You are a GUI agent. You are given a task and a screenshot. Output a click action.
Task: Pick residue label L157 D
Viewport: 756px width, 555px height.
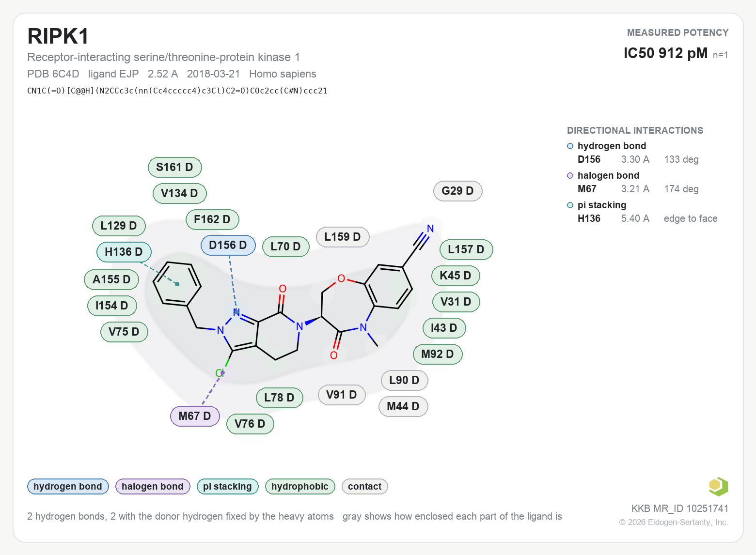[466, 249]
